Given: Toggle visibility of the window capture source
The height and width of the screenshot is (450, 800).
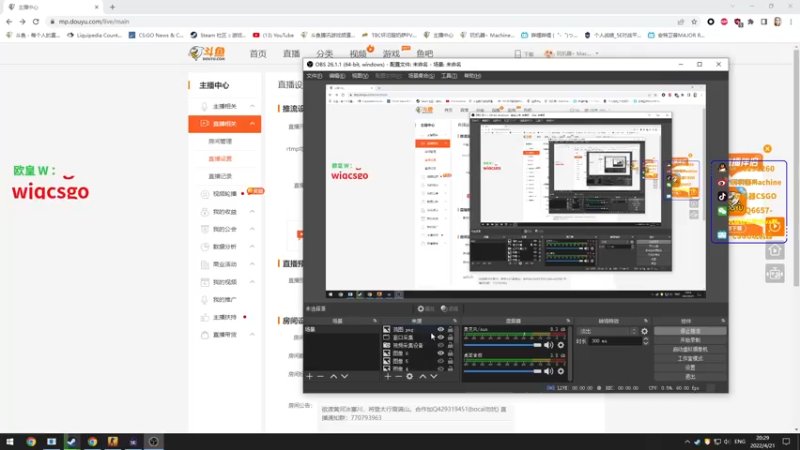Looking at the screenshot, I should point(441,337).
